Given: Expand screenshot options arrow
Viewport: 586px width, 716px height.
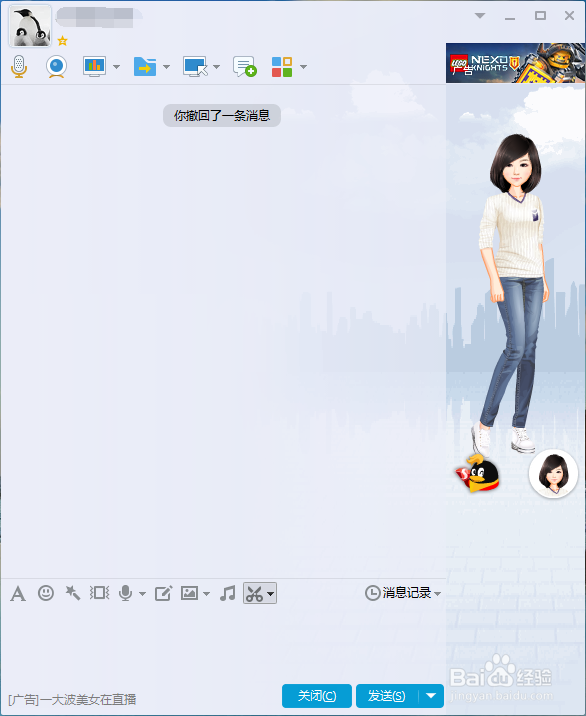Looking at the screenshot, I should [x=270, y=594].
